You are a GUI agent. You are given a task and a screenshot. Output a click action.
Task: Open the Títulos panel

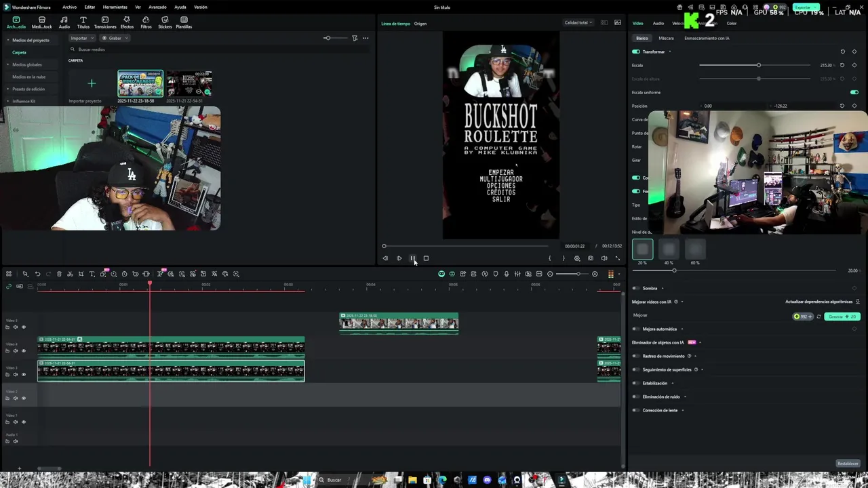coord(83,22)
